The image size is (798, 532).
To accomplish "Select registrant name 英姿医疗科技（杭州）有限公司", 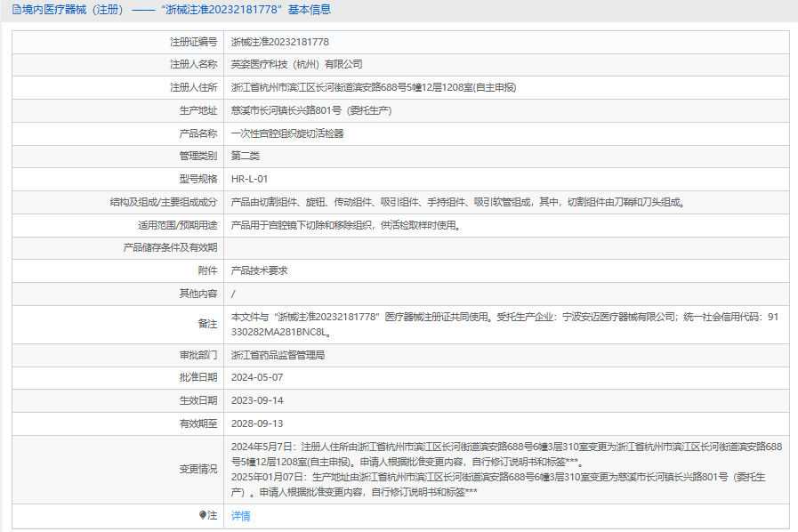I will tap(297, 64).
